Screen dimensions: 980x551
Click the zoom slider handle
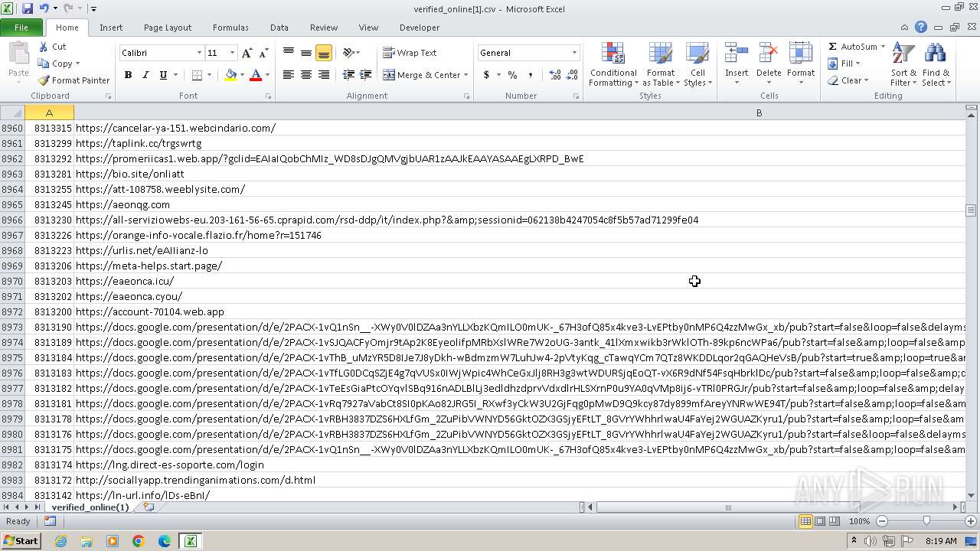[x=926, y=521]
